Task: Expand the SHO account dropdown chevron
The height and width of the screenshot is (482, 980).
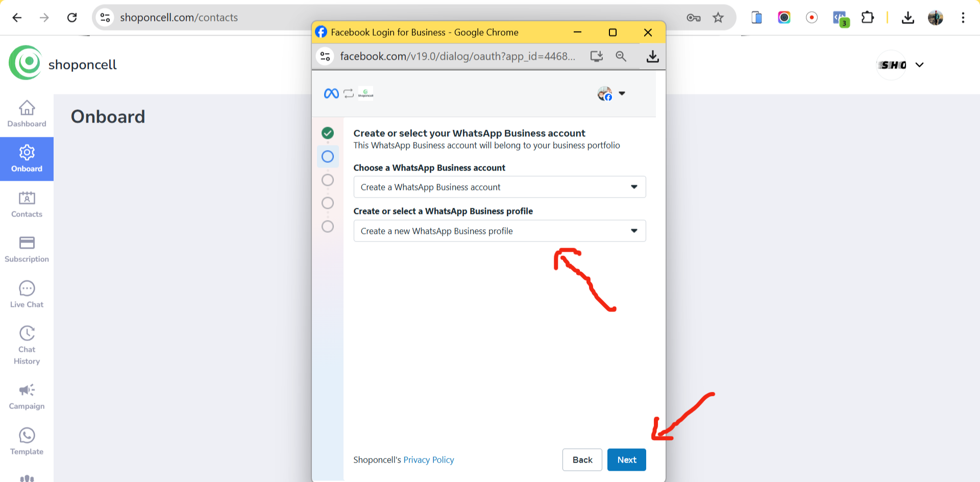Action: click(x=919, y=65)
